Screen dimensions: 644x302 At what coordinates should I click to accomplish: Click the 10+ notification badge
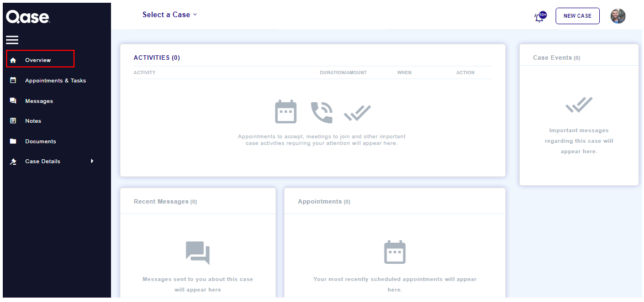543,15
